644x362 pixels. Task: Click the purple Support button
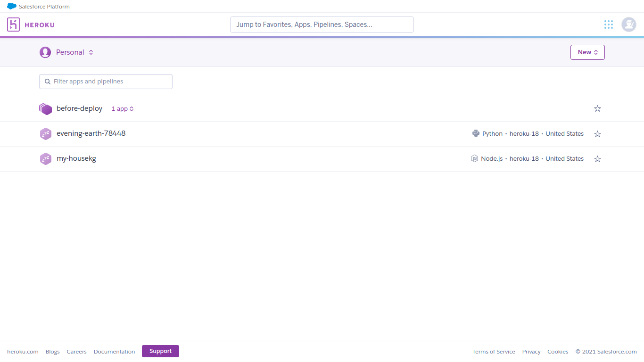pyautogui.click(x=160, y=351)
